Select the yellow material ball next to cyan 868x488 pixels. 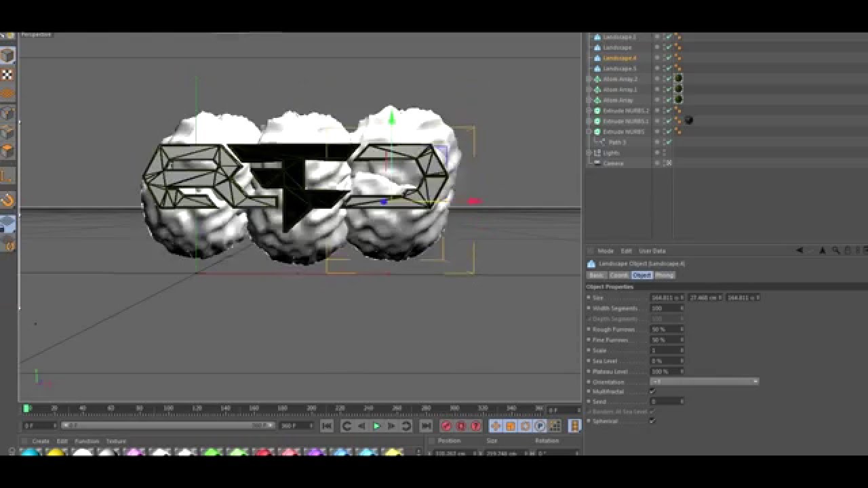click(x=56, y=451)
